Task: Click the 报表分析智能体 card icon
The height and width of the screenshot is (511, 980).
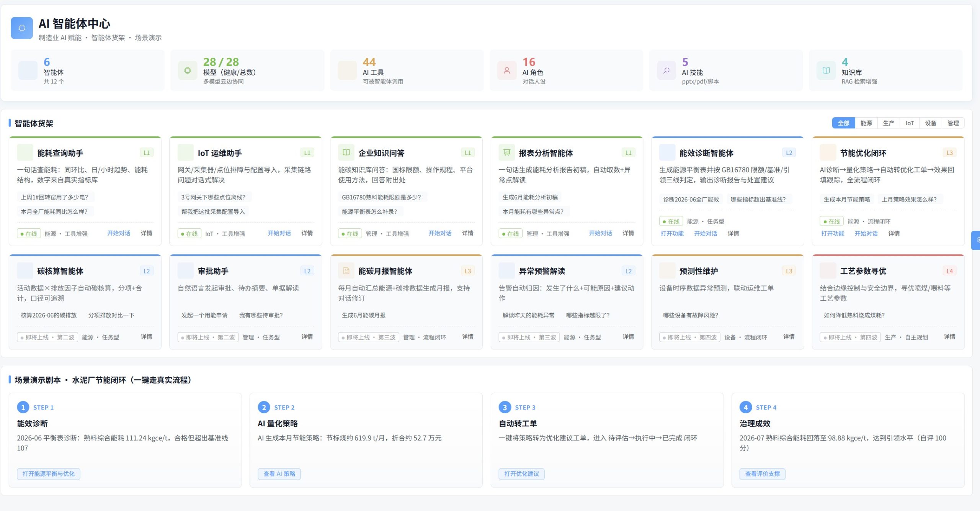Action: point(507,152)
